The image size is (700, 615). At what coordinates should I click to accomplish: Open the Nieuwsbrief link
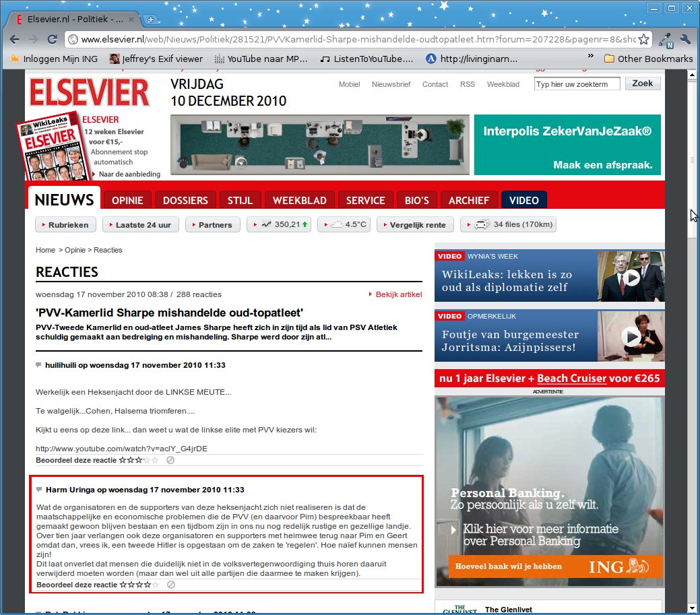[391, 84]
